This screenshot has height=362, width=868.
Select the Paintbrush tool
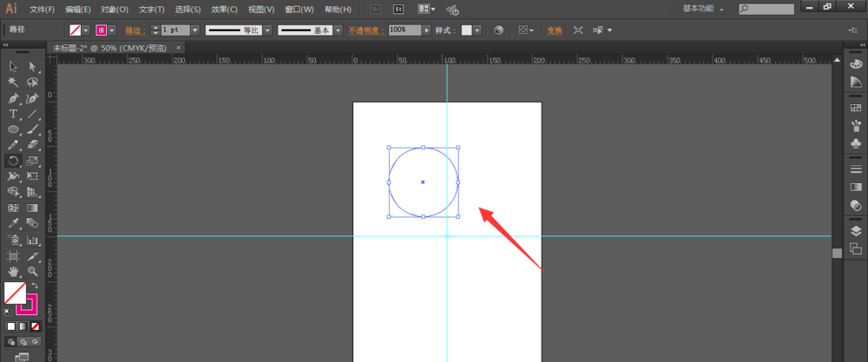point(32,129)
